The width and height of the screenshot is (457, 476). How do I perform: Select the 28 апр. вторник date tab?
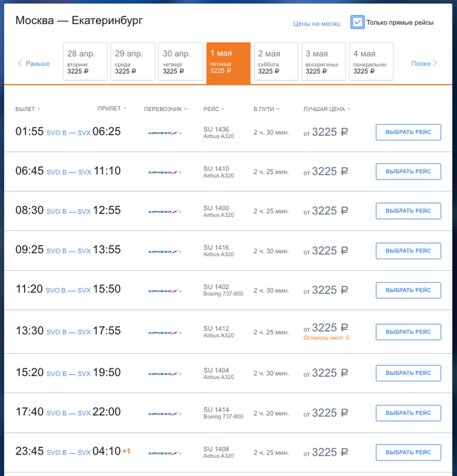84,62
